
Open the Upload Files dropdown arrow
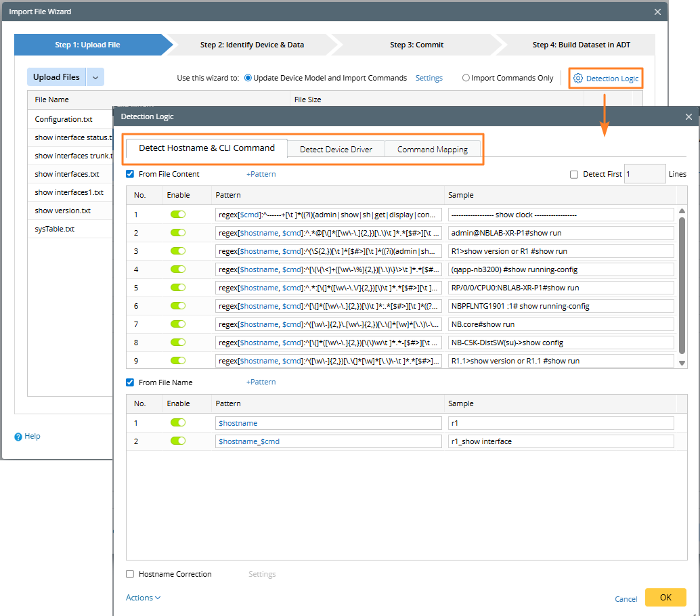[95, 78]
